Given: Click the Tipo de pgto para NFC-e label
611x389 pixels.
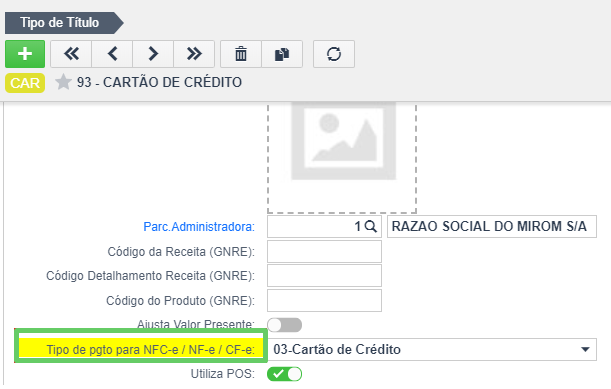Looking at the screenshot, I should click(x=150, y=350).
